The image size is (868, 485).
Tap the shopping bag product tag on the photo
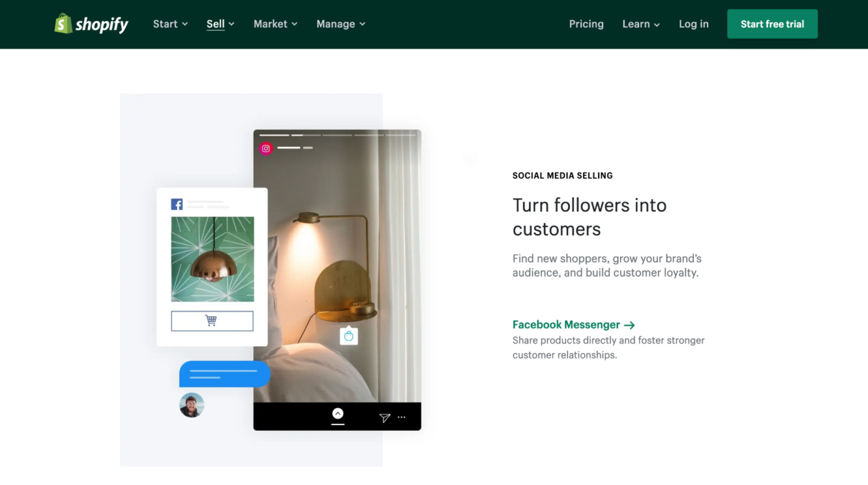[349, 335]
